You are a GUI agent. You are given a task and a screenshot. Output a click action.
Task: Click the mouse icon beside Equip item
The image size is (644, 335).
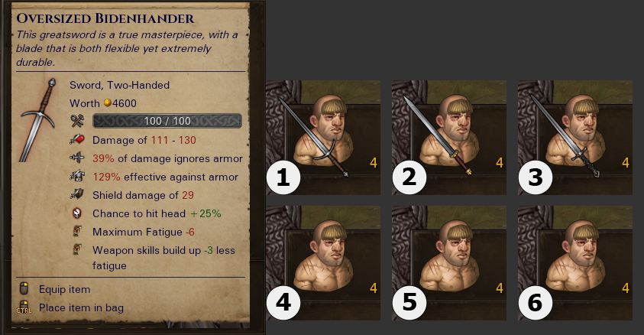click(x=24, y=288)
